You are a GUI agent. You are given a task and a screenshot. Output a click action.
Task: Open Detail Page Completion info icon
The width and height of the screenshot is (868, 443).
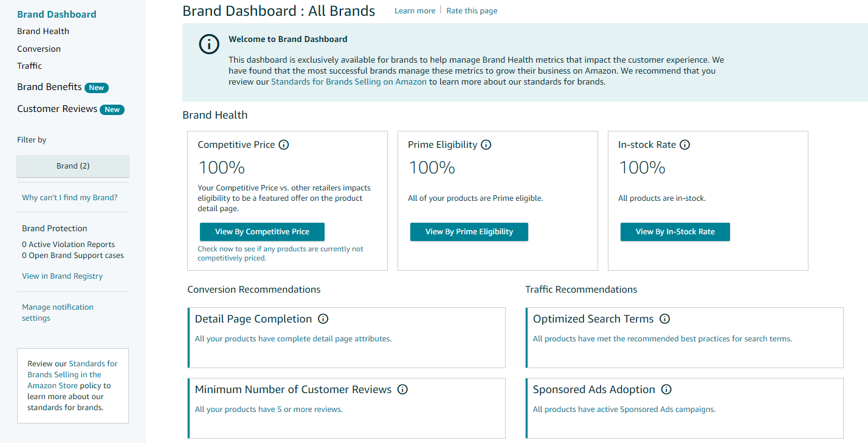point(323,319)
